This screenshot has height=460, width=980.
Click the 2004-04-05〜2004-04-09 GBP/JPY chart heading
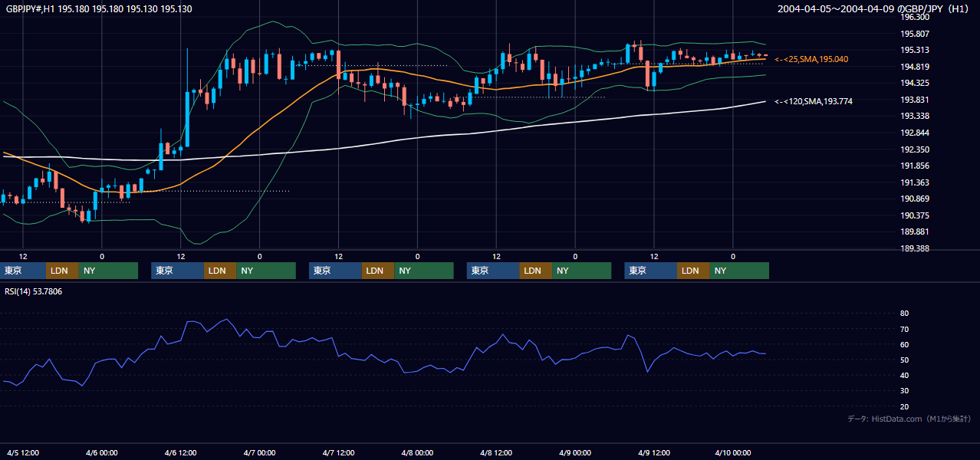click(x=875, y=9)
